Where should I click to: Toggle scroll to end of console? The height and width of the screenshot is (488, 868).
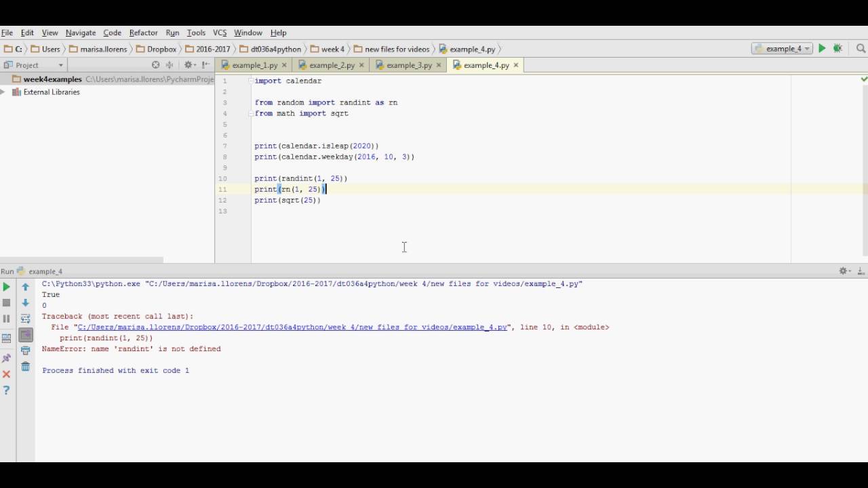(x=26, y=335)
